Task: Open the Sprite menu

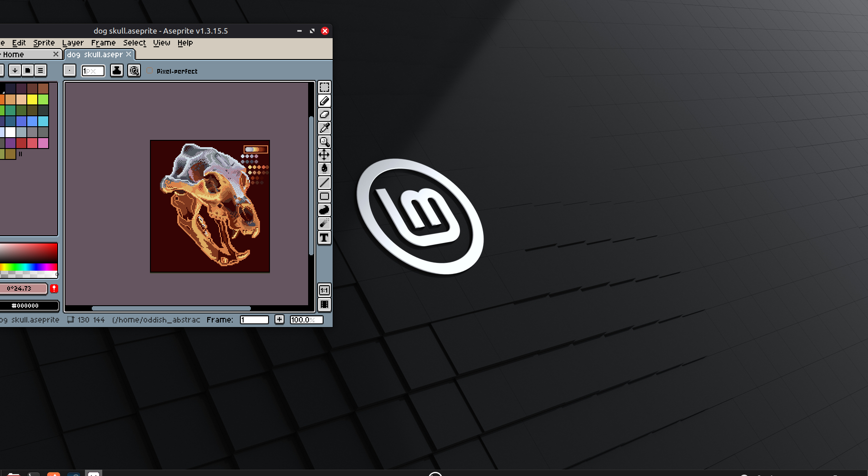Action: [44, 43]
